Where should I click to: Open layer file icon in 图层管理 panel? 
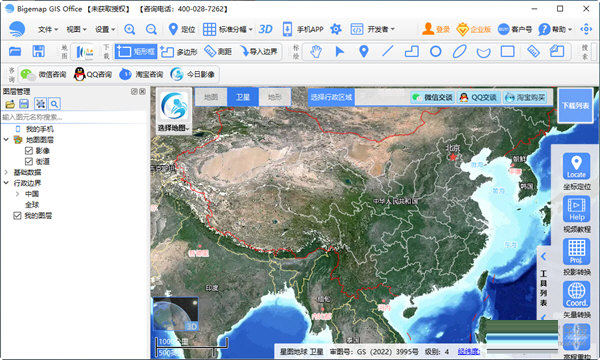[10, 104]
